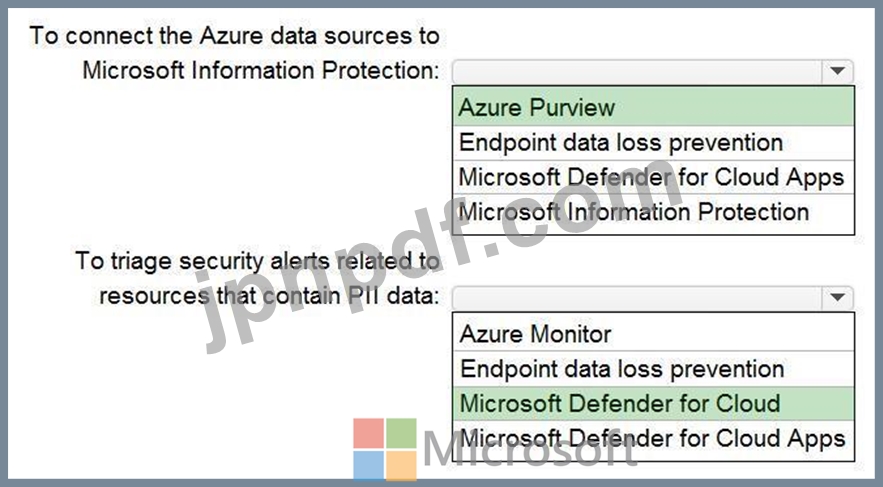Click the 'To triage security alerts' label
Image resolution: width=883 pixels, height=487 pixels.
tap(257, 261)
